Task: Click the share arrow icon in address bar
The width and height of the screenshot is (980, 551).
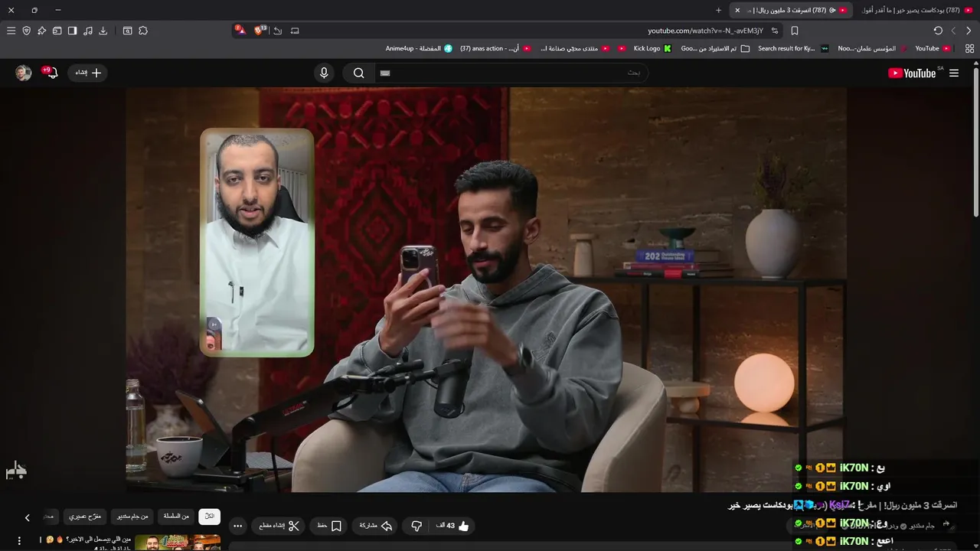Action: point(278,31)
